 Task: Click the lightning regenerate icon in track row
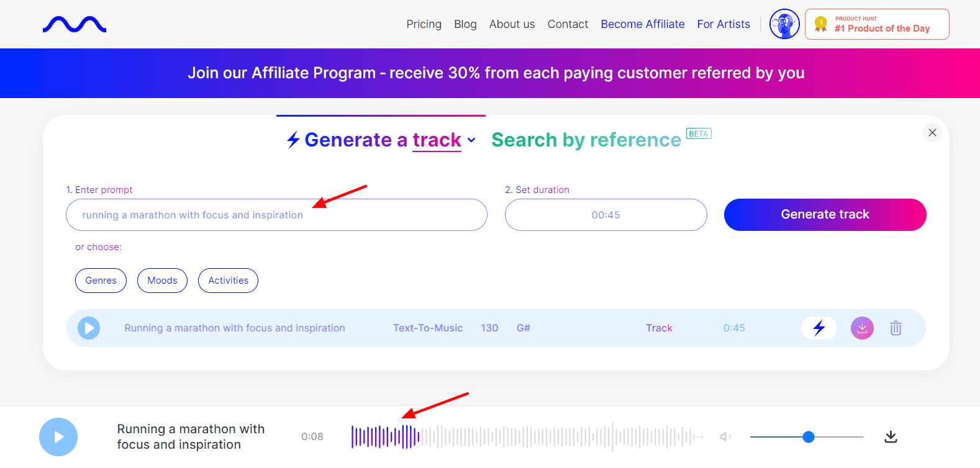pos(819,328)
